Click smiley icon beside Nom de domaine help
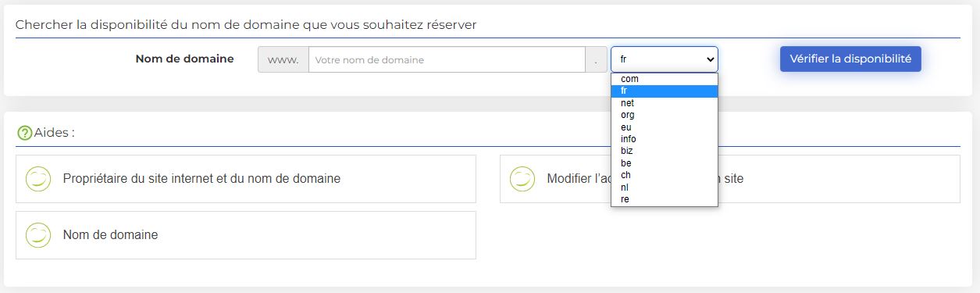980x293 pixels. pyautogui.click(x=38, y=235)
